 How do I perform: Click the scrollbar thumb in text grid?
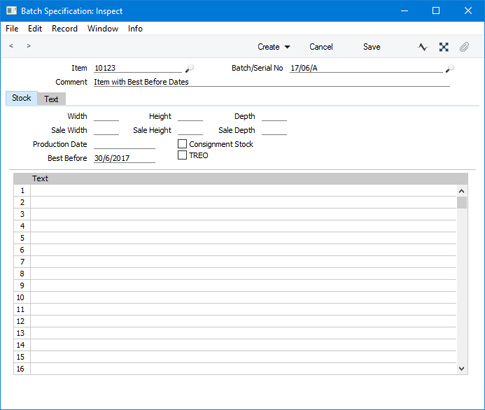click(462, 203)
